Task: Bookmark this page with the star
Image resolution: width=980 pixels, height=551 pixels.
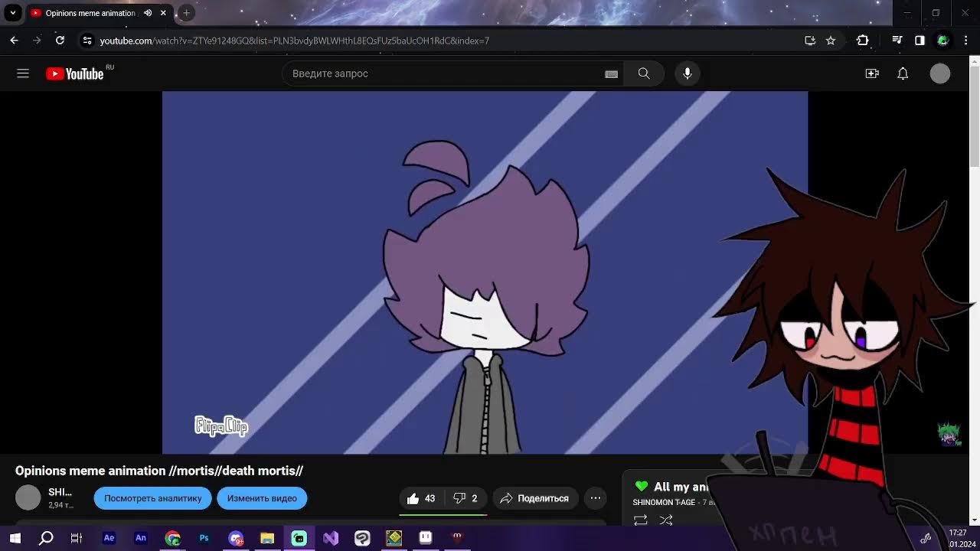Action: (831, 41)
